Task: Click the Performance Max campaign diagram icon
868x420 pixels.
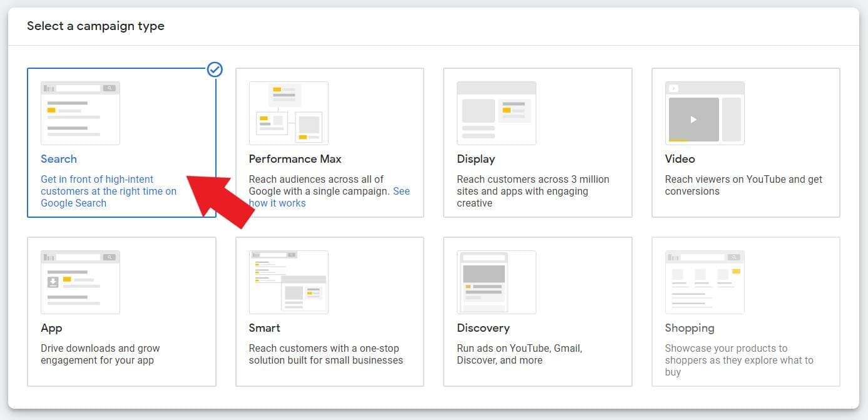Action: (288, 113)
